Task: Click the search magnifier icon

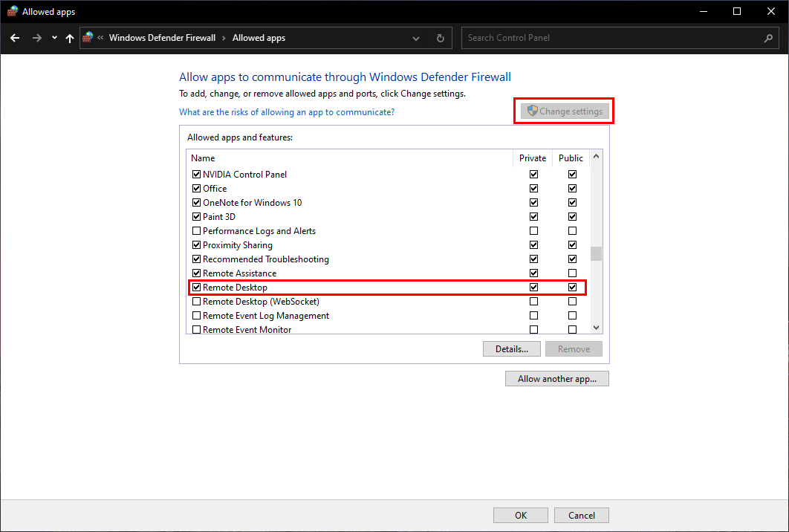Action: (768, 38)
